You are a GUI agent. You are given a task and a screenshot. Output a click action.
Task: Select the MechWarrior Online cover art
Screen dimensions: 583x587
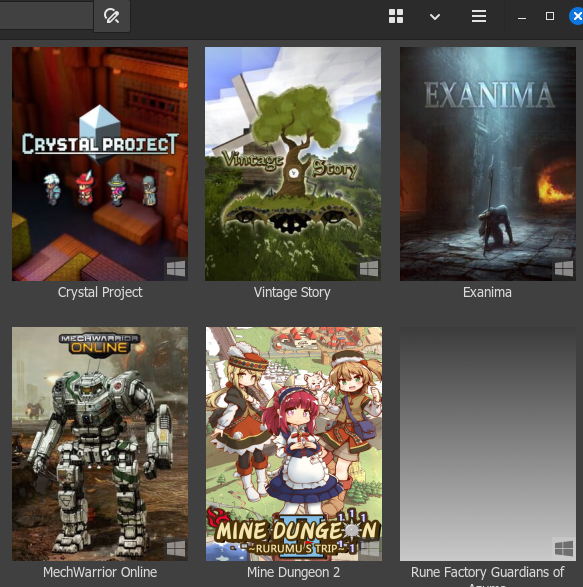coord(100,444)
